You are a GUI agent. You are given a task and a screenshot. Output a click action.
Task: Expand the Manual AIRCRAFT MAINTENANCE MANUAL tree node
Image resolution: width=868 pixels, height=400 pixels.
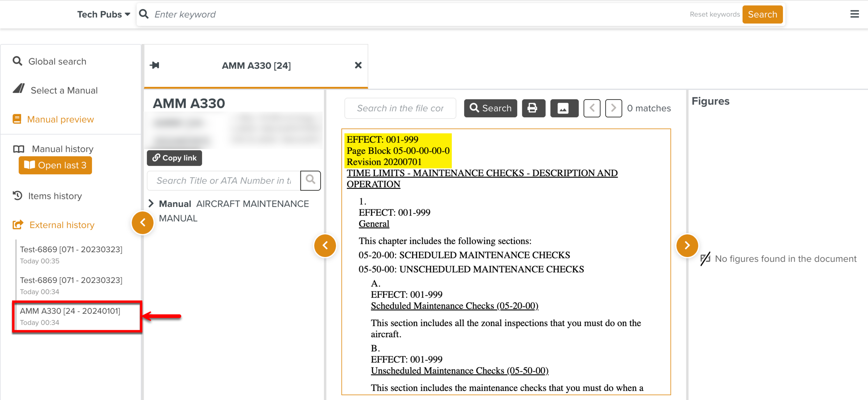(151, 203)
